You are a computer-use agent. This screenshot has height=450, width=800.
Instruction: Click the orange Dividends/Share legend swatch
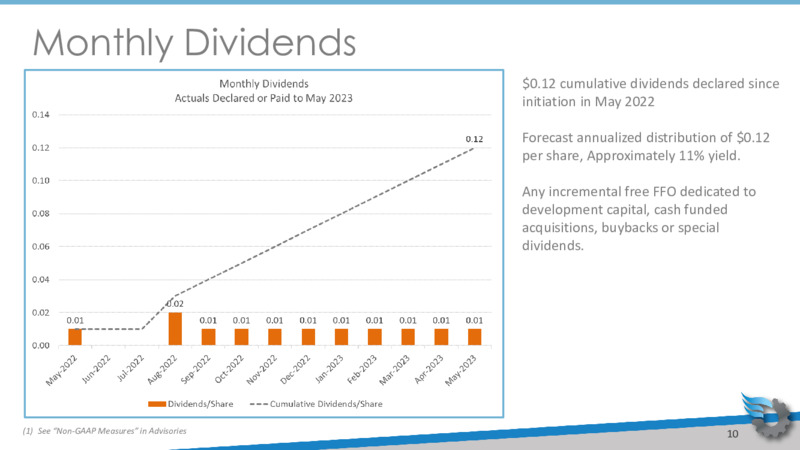point(157,404)
